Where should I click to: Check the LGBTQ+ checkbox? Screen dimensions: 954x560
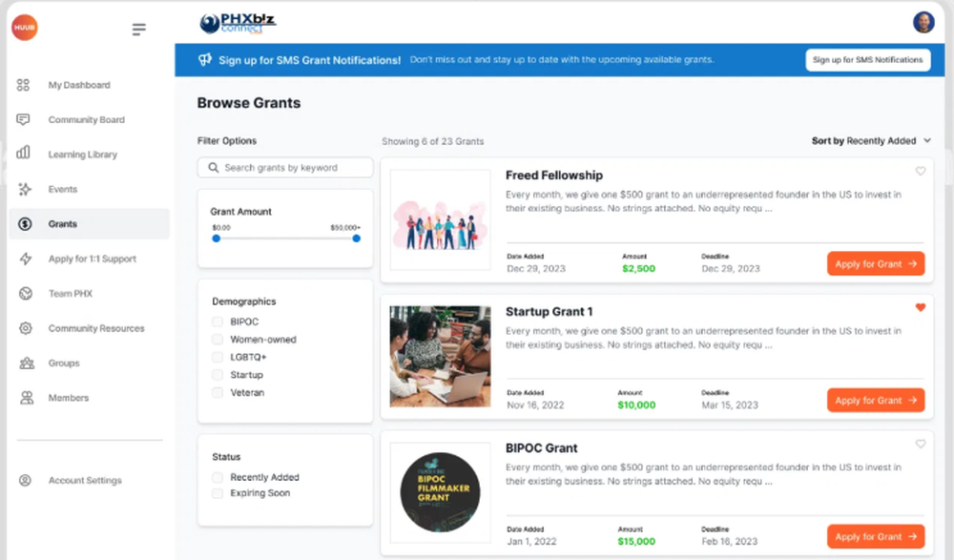[x=218, y=357]
